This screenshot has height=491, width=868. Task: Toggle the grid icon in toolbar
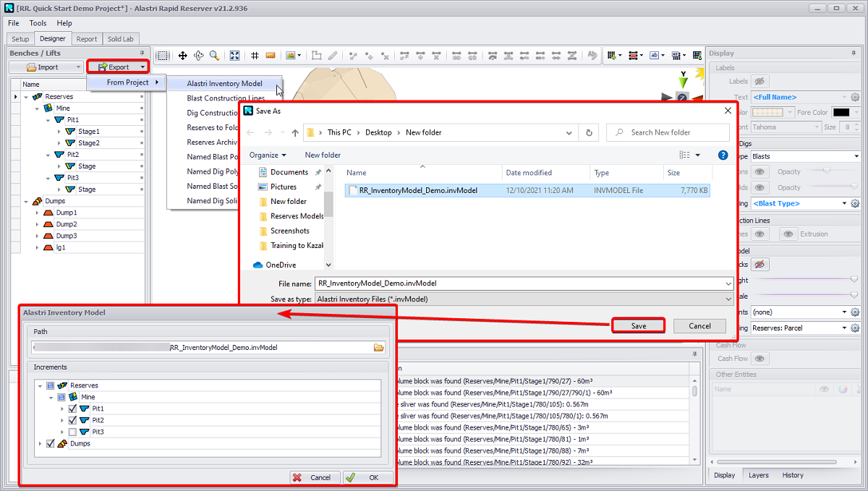point(255,56)
